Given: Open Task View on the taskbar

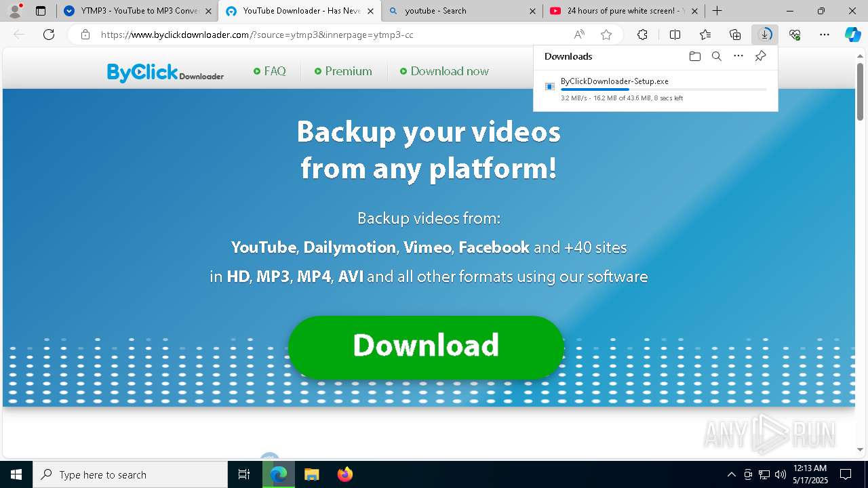Looking at the screenshot, I should (244, 474).
